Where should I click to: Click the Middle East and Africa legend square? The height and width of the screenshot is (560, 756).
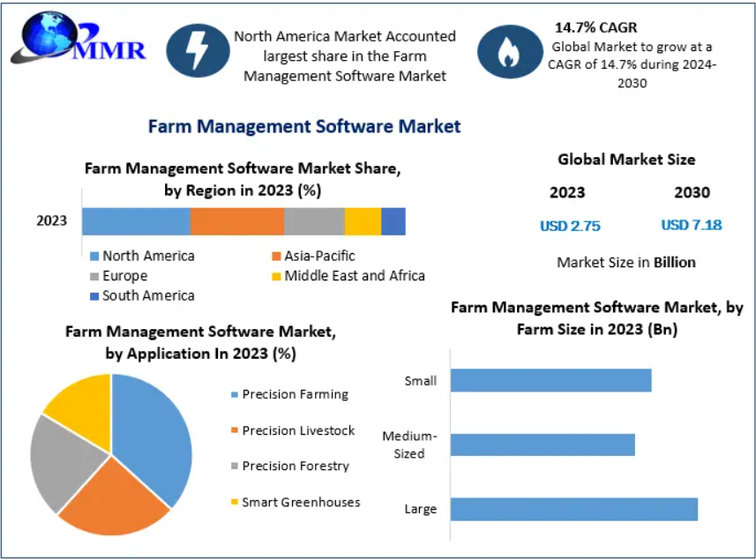click(x=275, y=276)
